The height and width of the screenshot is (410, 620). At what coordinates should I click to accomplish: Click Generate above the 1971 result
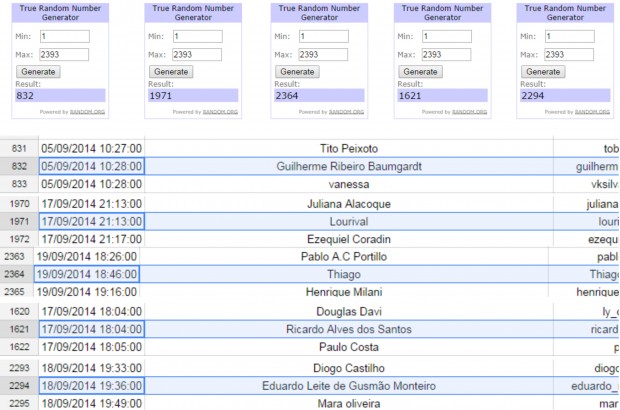coord(171,72)
